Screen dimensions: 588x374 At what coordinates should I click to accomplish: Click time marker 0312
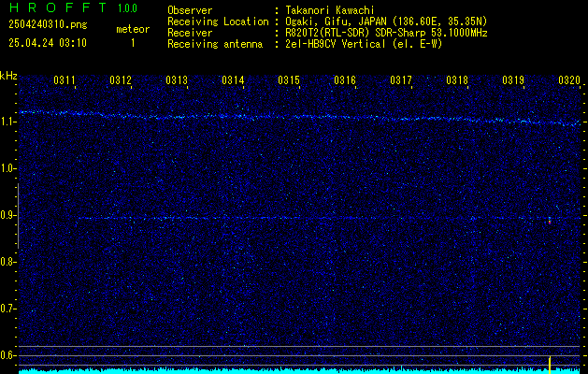pyautogui.click(x=121, y=79)
